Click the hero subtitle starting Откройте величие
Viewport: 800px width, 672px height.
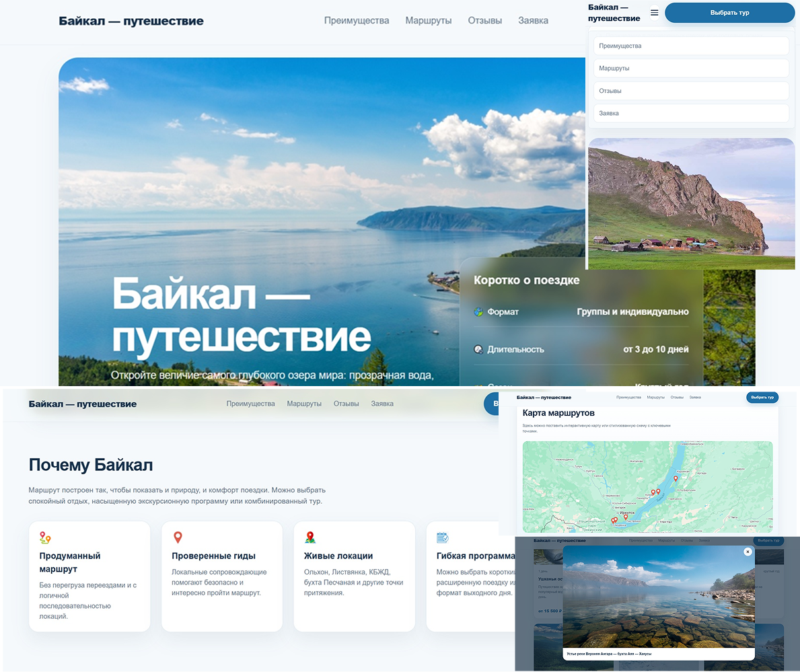272,375
